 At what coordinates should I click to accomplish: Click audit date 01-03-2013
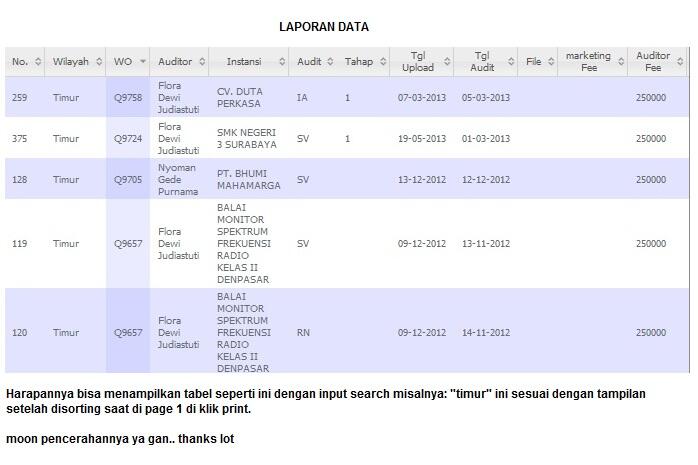(x=486, y=138)
